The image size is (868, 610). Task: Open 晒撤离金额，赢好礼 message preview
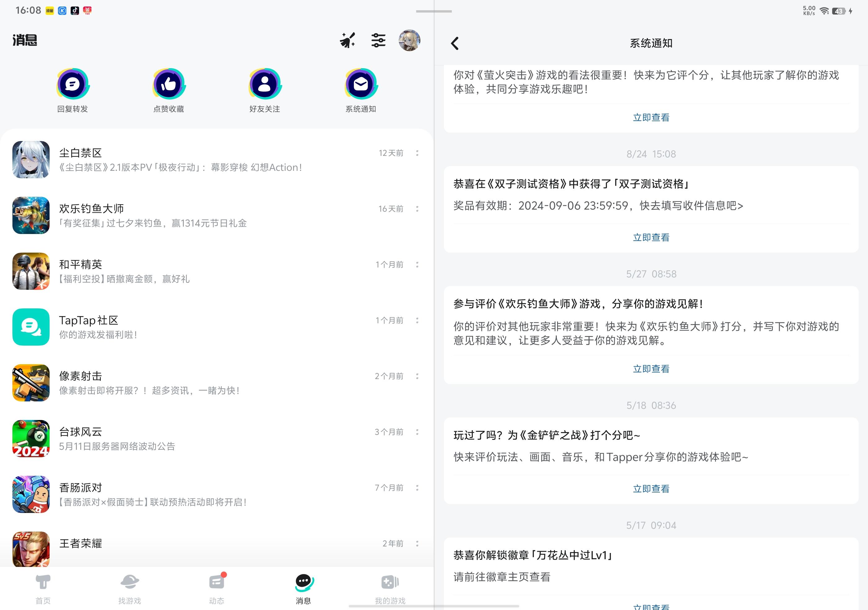pos(124,279)
